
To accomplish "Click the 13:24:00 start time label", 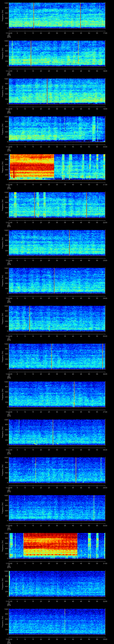I will pyautogui.click(x=9, y=336).
